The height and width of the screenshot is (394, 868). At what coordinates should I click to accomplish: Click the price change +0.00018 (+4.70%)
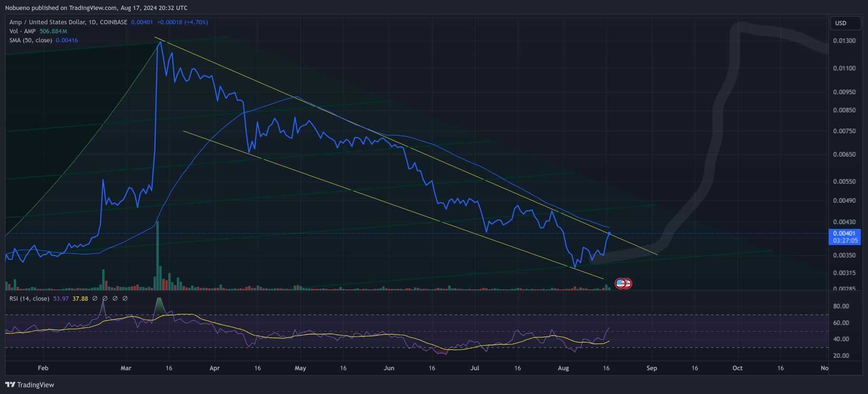pyautogui.click(x=183, y=22)
